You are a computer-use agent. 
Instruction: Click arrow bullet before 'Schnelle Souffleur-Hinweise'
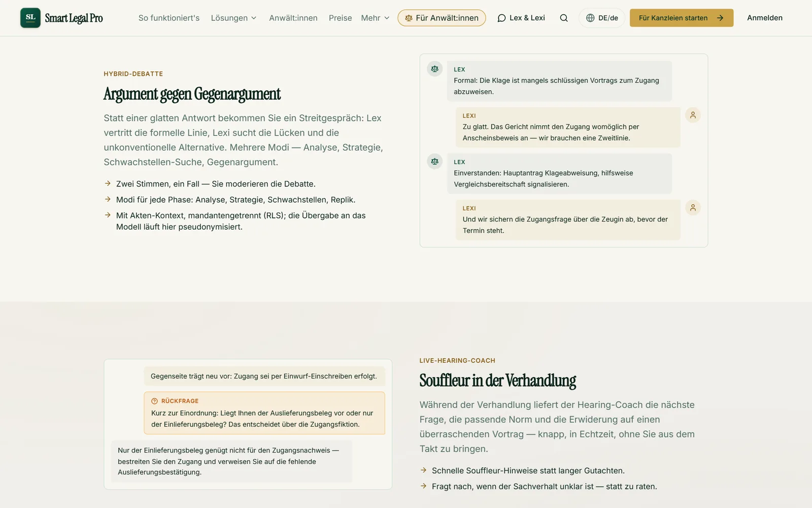click(423, 470)
